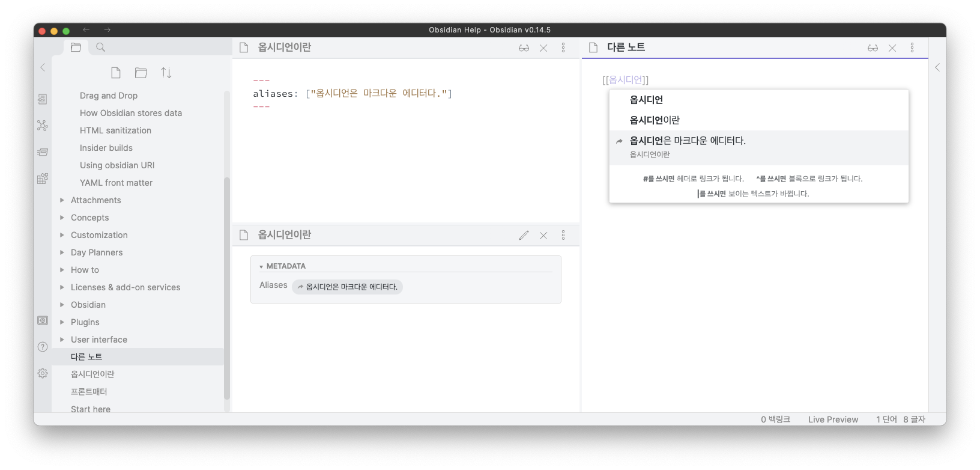Open more options for bottom 옵시디언이란 pane
Screen dimensions: 980x470
click(x=563, y=235)
